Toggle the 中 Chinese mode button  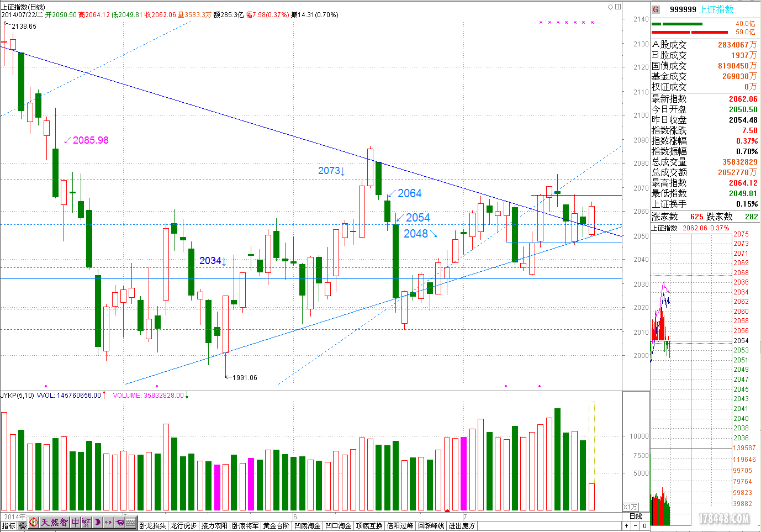point(75,522)
